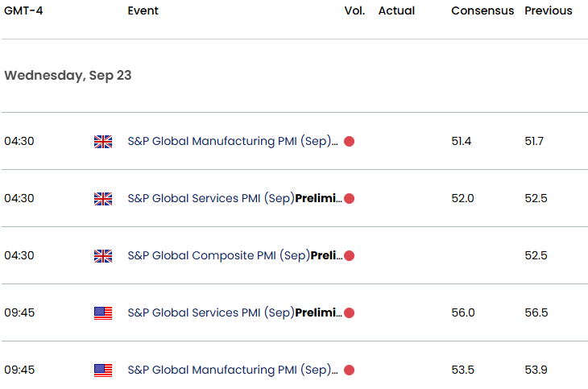Click 09:45 time of US Services PMI
The width and height of the screenshot is (588, 389).
(x=19, y=312)
